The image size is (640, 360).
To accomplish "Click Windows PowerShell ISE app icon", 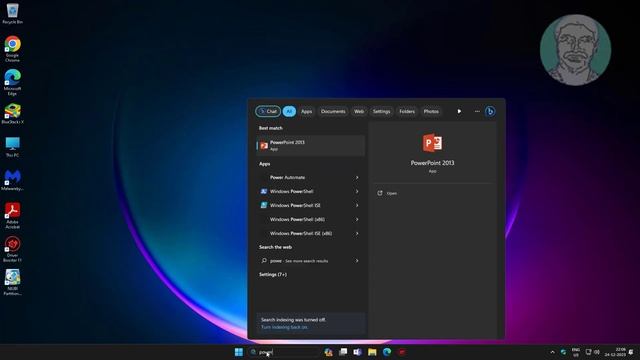I will [264, 205].
